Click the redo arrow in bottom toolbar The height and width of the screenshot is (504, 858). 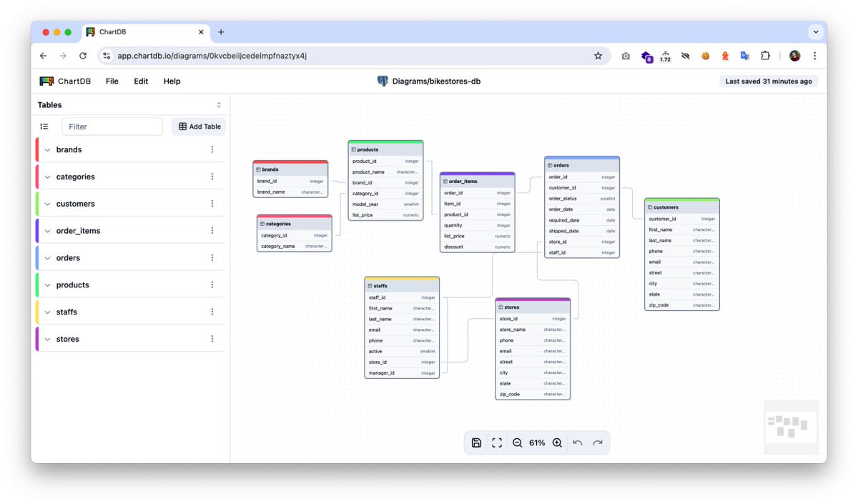598,443
